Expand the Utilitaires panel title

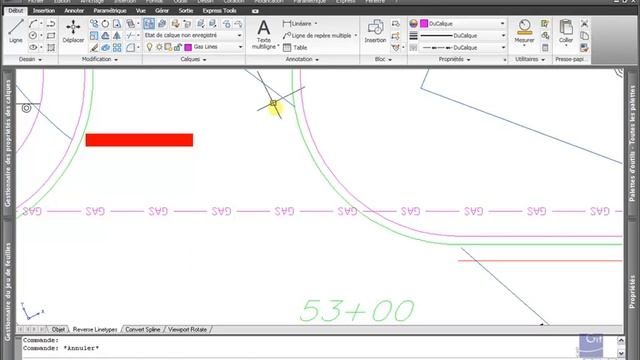click(x=530, y=60)
